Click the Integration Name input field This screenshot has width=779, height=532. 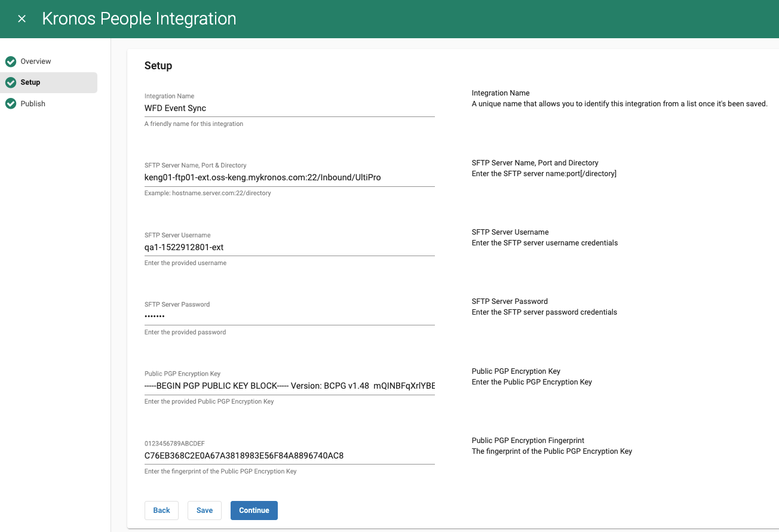click(x=289, y=109)
